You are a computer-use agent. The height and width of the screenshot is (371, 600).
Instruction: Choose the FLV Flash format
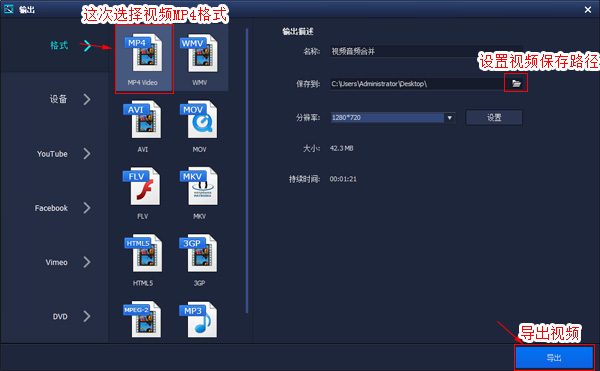coord(143,193)
